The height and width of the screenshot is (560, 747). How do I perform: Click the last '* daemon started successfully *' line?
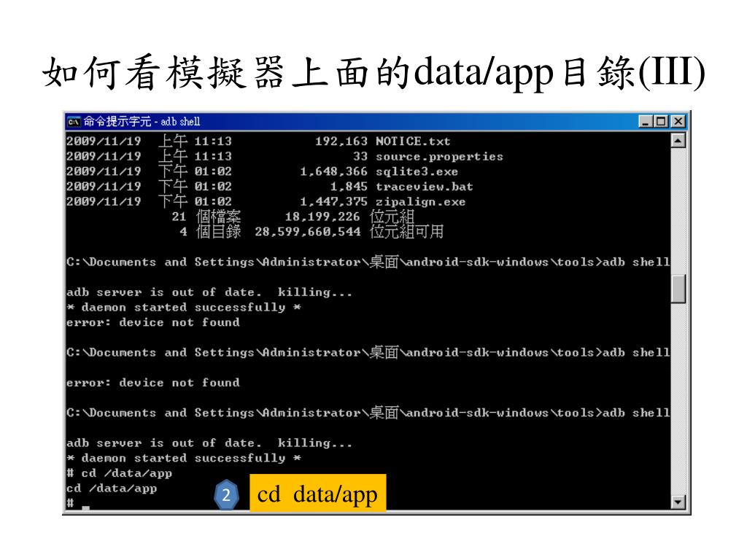point(183,458)
